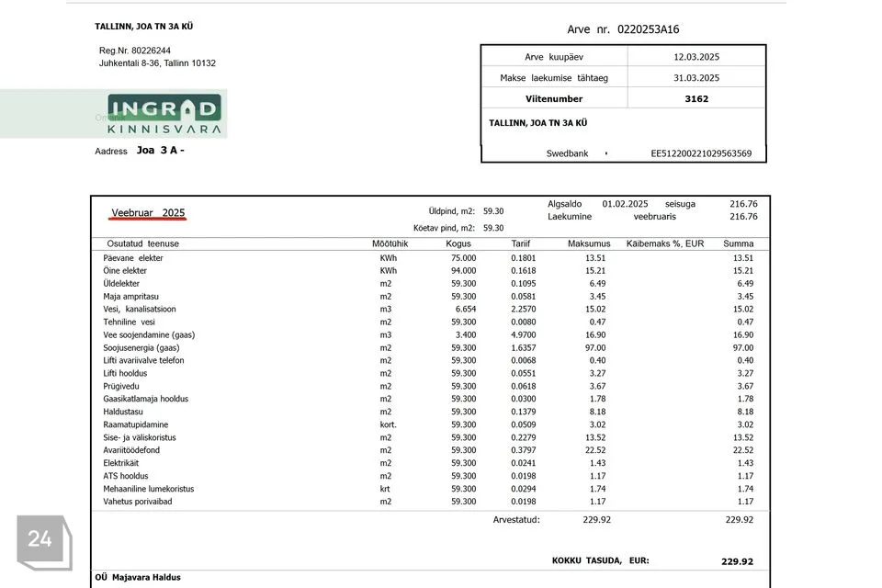Click OÜ Majavara Haldus footer text
This screenshot has height=588, width=882.
click(x=138, y=577)
